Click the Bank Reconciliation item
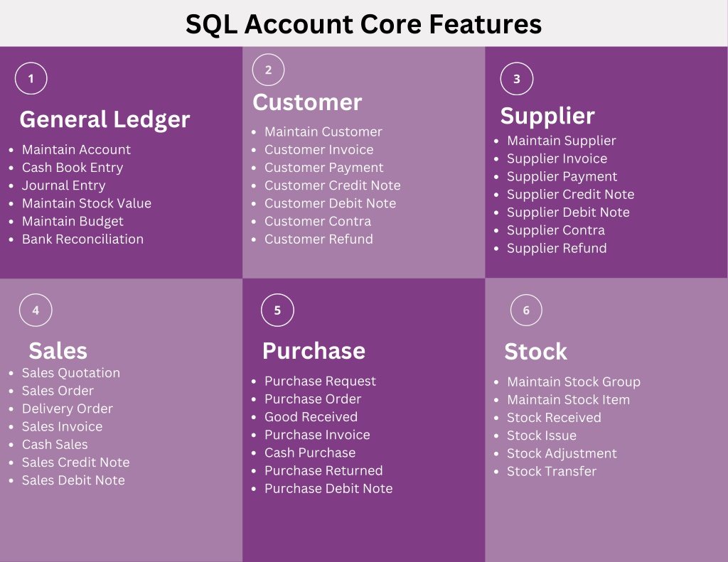This screenshot has width=728, height=562. [82, 239]
